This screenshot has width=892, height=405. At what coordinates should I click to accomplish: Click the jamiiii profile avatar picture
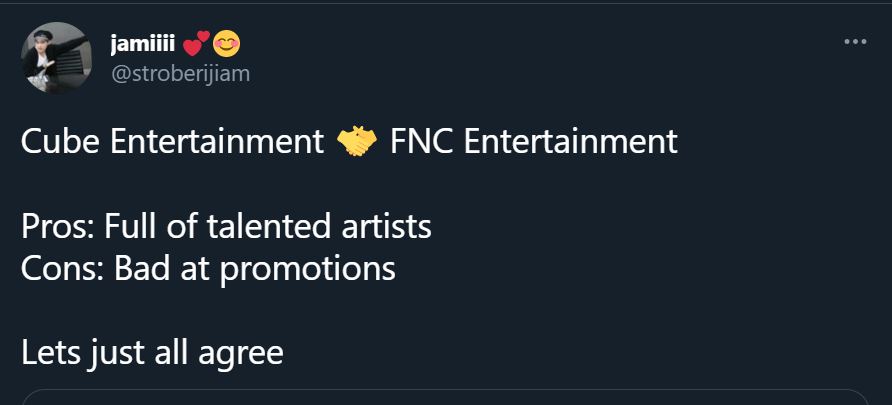point(56,57)
